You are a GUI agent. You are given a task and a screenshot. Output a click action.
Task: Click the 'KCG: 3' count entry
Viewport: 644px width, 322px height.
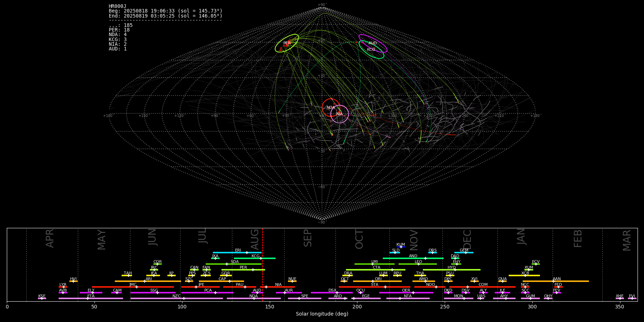tap(118, 40)
